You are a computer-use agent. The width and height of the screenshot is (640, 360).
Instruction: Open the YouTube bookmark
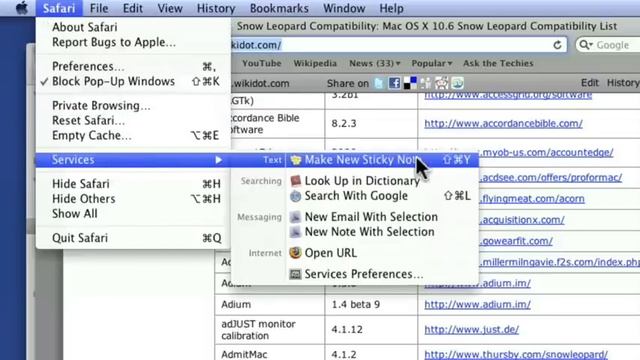click(x=262, y=63)
